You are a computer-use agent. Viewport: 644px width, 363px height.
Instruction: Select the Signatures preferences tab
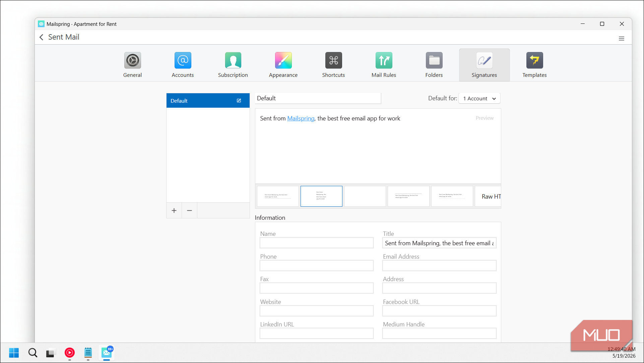[484, 65]
